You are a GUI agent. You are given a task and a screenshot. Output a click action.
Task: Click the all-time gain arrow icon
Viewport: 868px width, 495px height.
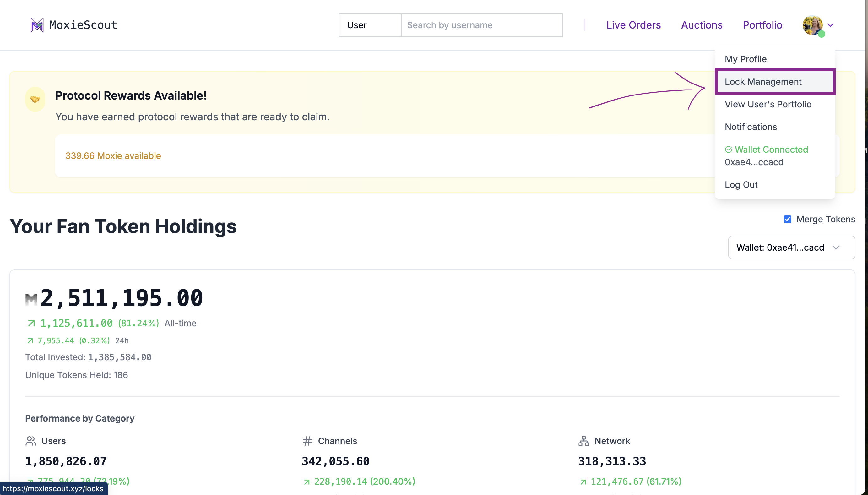pos(31,323)
